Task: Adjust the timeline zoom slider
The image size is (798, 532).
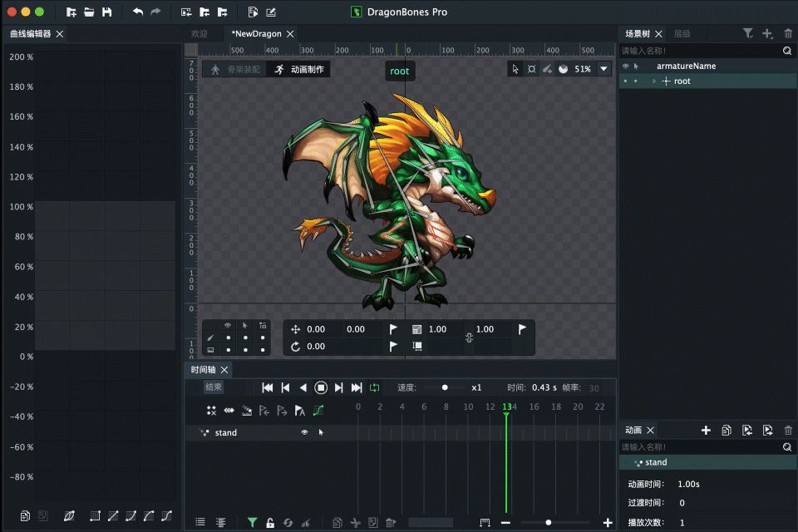Action: 548,523
